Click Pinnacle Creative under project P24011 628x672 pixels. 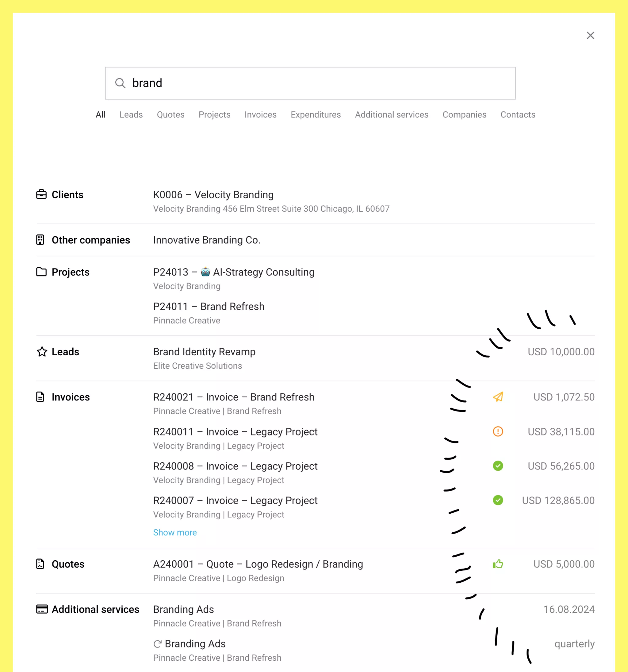(x=186, y=320)
